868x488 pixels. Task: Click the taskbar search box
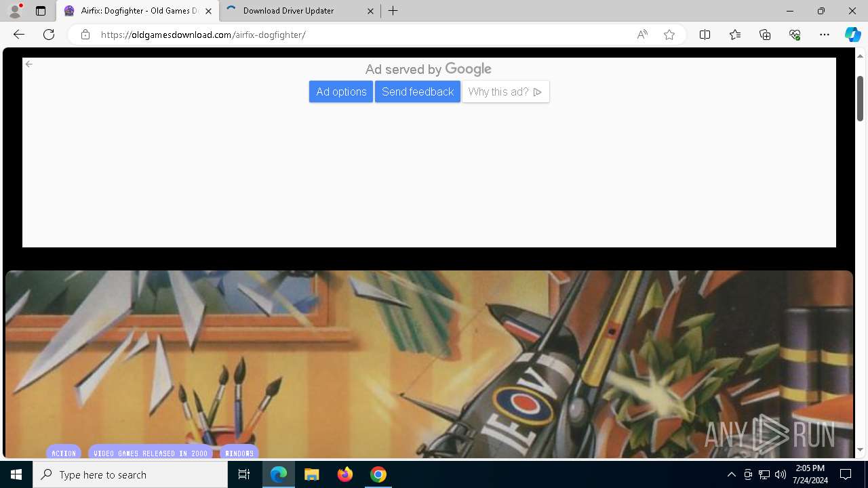130,474
